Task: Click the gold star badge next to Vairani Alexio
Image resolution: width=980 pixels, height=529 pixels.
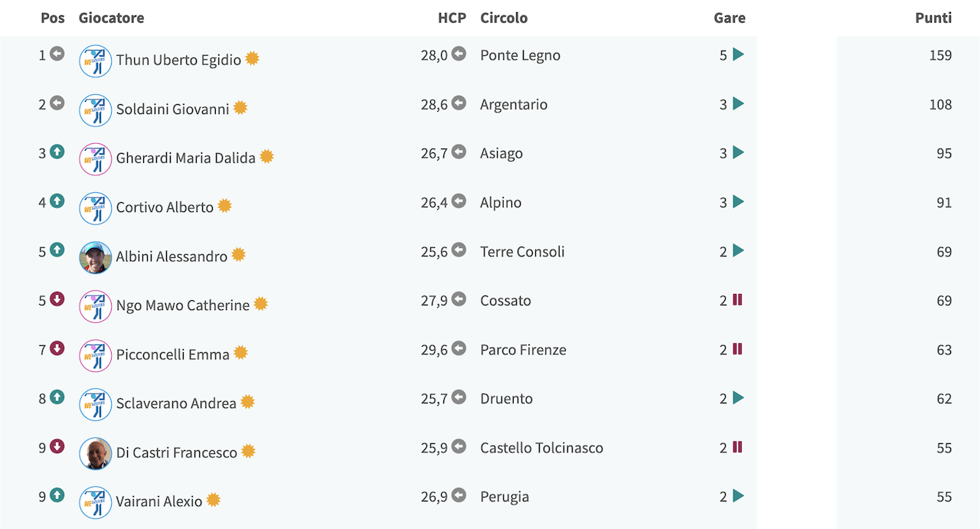Action: 214,500
